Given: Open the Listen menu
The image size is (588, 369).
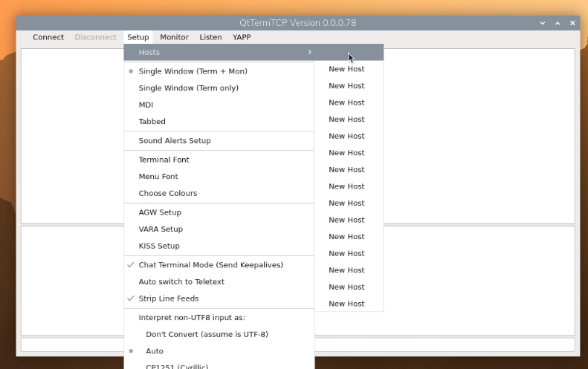Looking at the screenshot, I should [x=210, y=37].
